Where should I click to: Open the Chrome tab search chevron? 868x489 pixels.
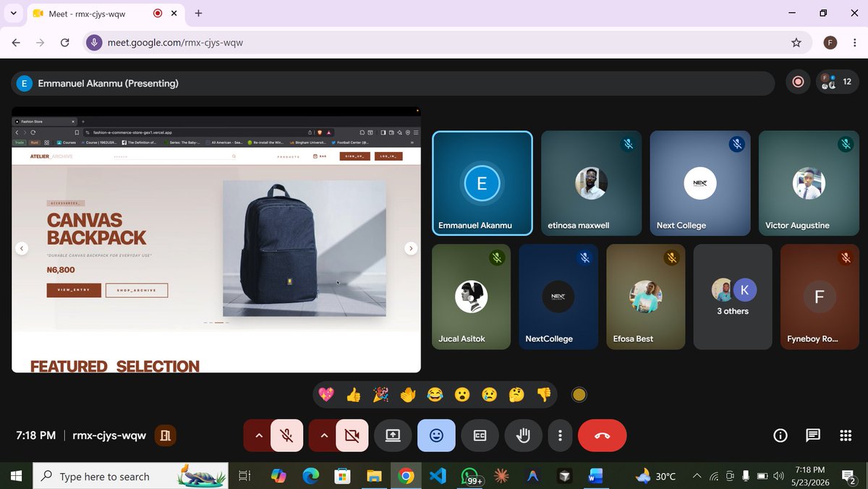pos(13,13)
